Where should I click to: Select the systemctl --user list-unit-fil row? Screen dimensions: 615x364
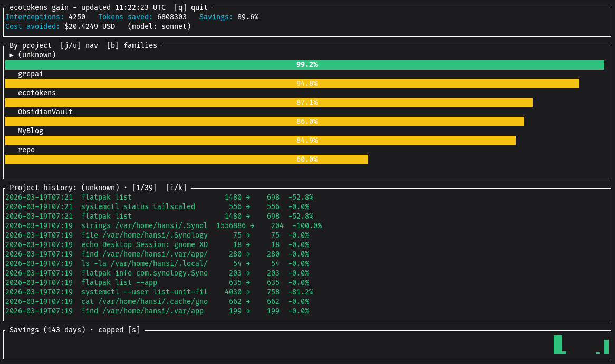tap(159, 292)
